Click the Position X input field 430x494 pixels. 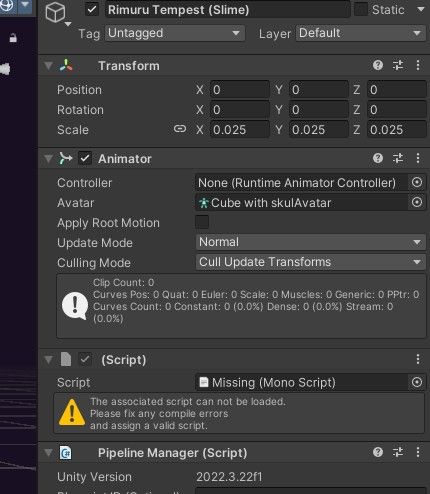[240, 90]
